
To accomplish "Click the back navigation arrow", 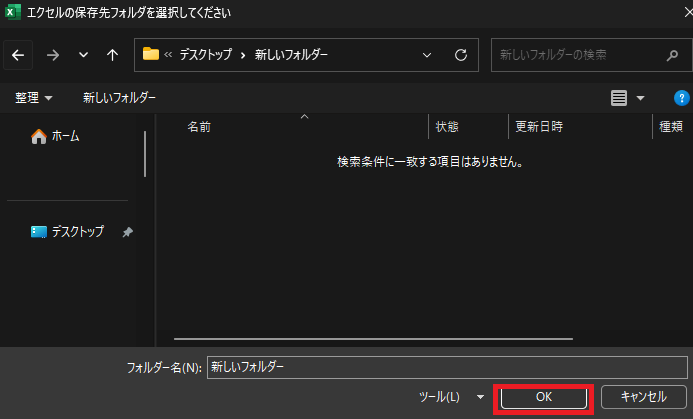I will [19, 54].
